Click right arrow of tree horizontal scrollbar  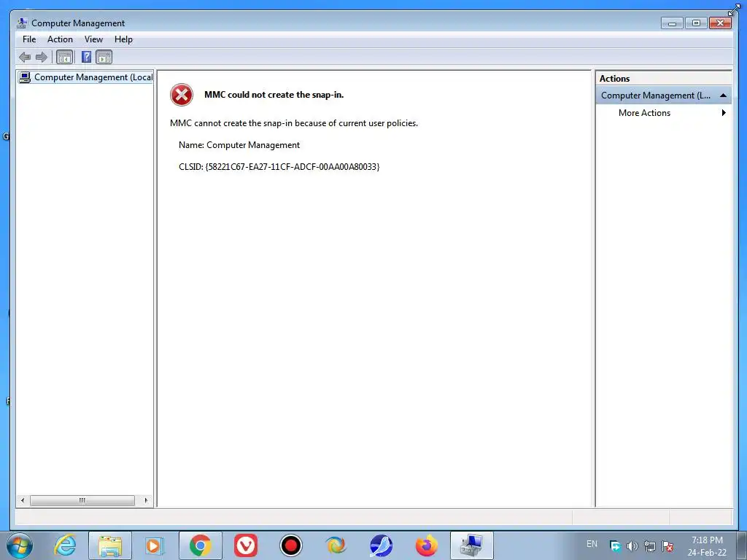tap(146, 500)
